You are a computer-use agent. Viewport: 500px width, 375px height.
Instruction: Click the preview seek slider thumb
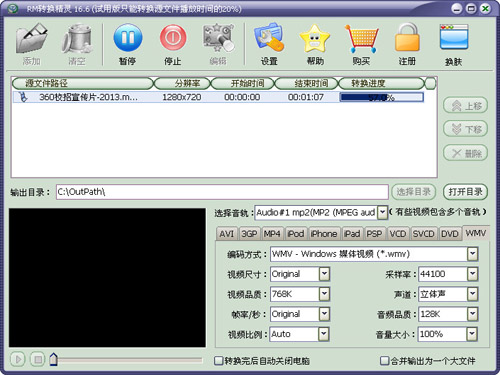click(53, 359)
